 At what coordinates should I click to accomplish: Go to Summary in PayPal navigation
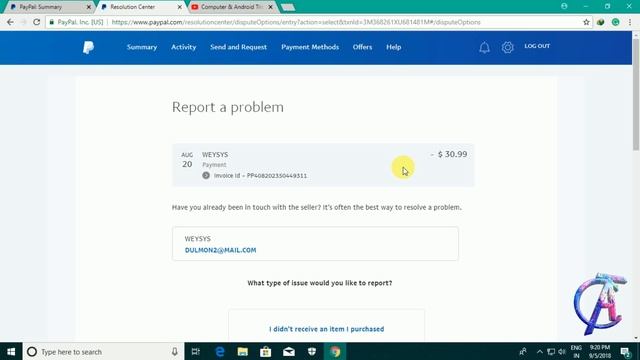[142, 47]
